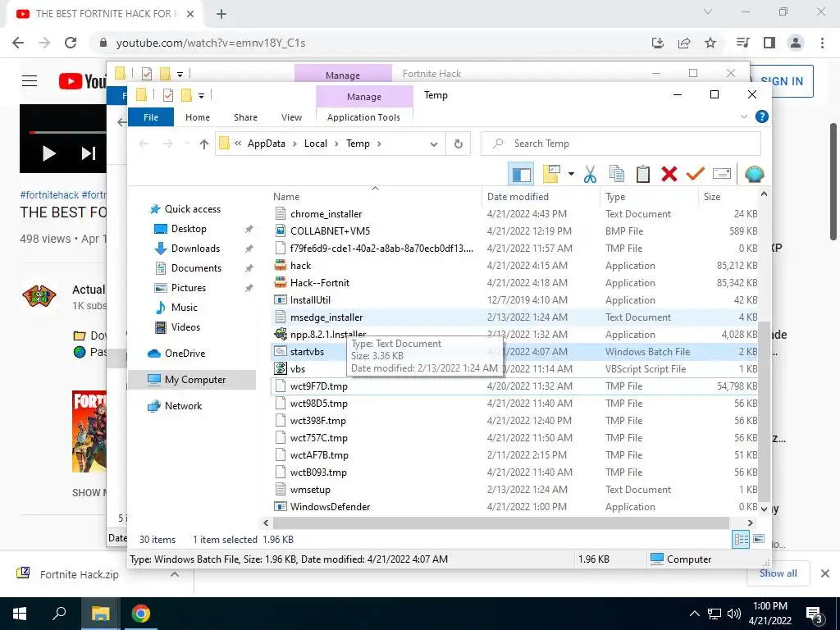
Task: Select Downloads in navigation pane
Action: 195,249
